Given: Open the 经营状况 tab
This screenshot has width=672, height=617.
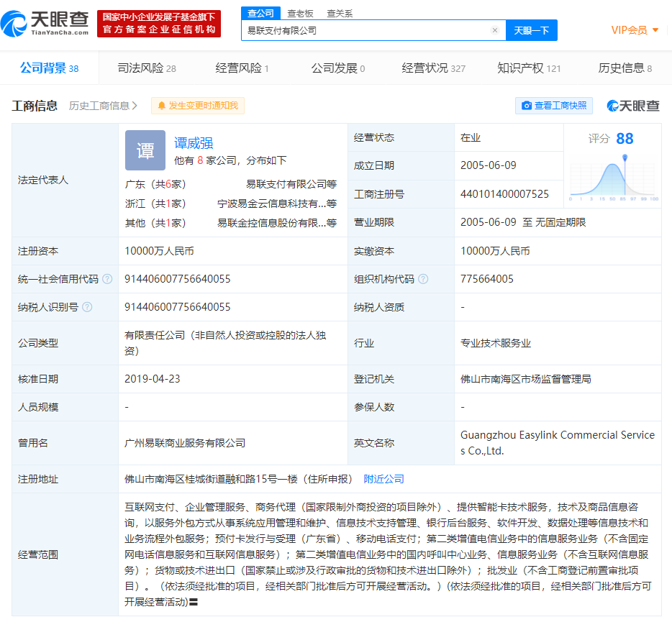Looking at the screenshot, I should click(434, 68).
